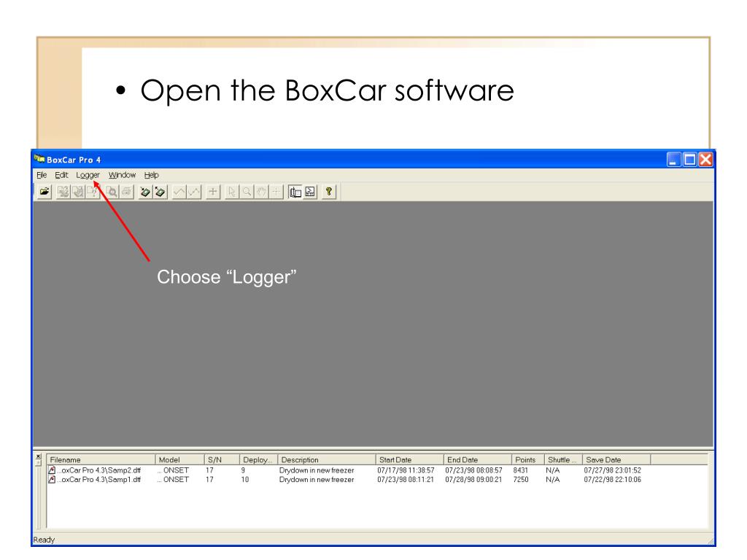This screenshot has width=747, height=560.
Task: Open the Window menu
Action: (122, 175)
